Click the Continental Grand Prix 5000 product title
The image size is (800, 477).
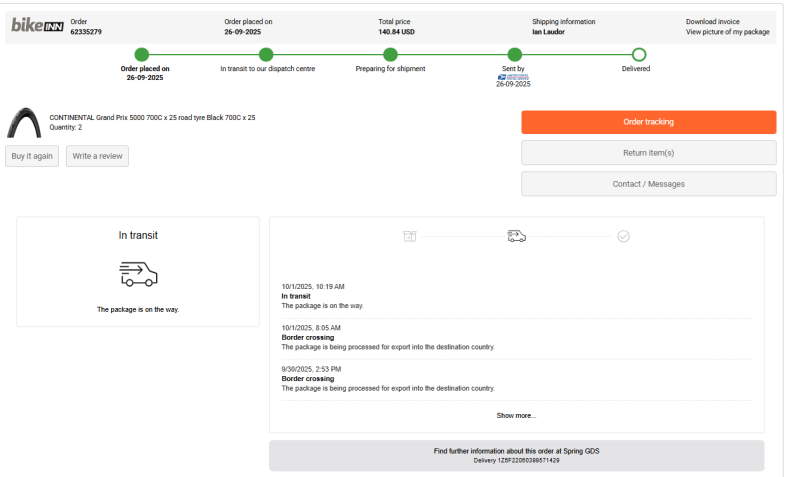152,117
